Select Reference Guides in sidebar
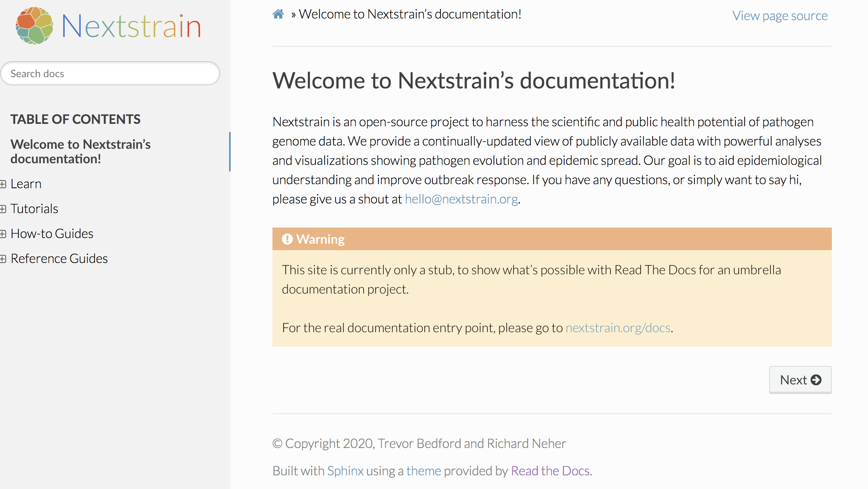 click(59, 259)
